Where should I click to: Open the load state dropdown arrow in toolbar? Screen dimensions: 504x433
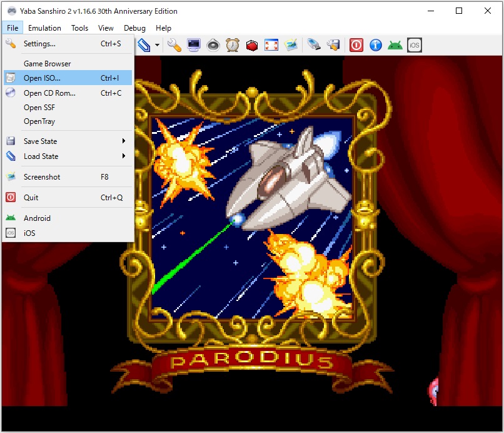pyautogui.click(x=157, y=45)
